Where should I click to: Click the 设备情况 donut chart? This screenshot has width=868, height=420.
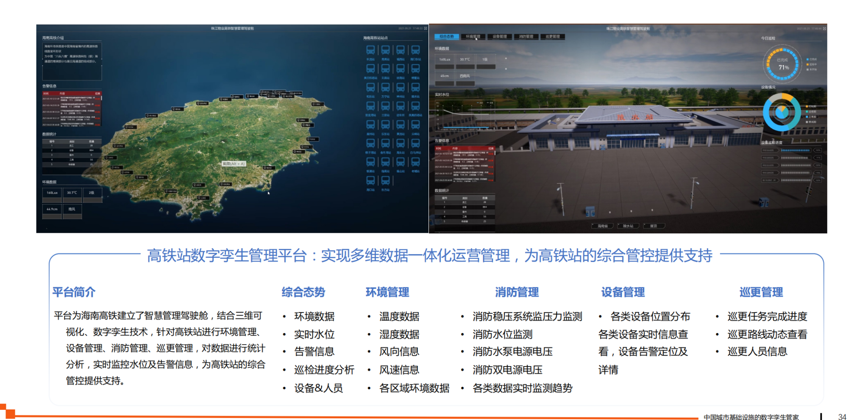(x=782, y=112)
